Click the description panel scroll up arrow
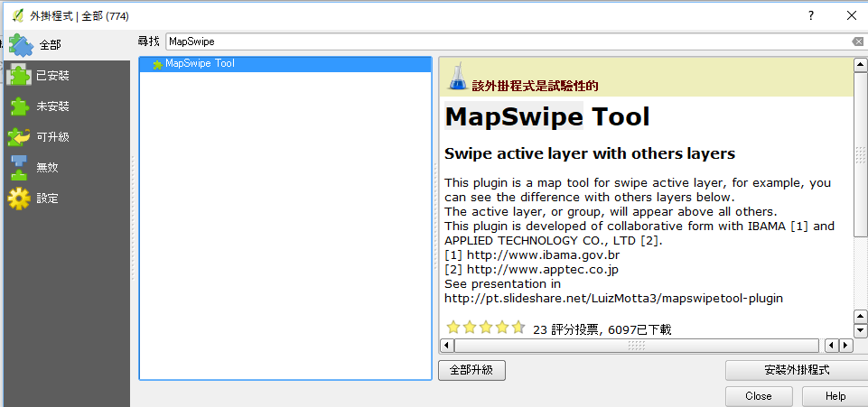 [x=860, y=65]
